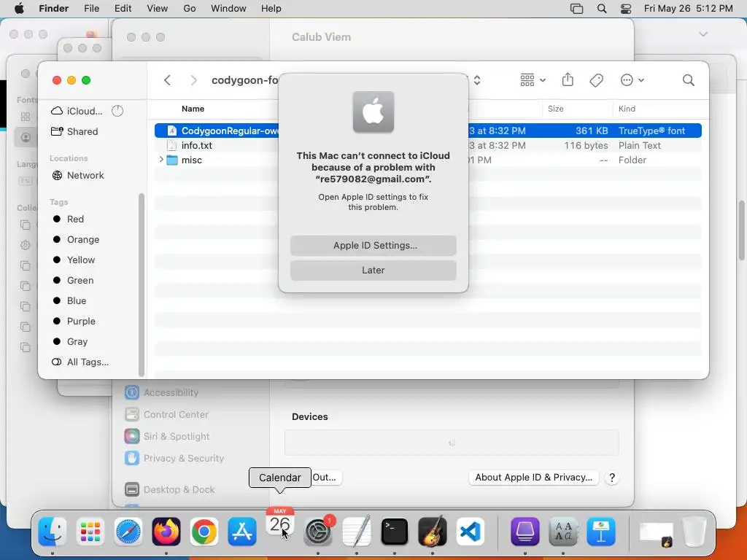Open the More actions ellipsis menu
747x560 pixels.
pyautogui.click(x=632, y=80)
